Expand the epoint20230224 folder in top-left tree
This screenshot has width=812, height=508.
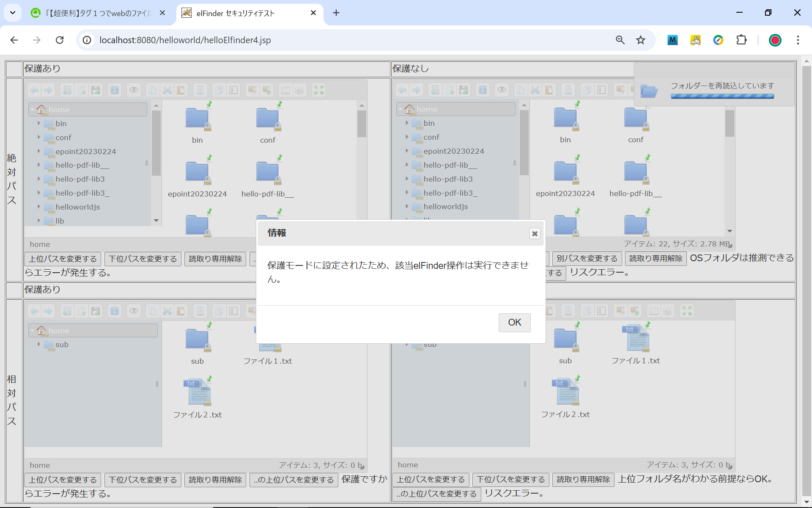click(39, 151)
